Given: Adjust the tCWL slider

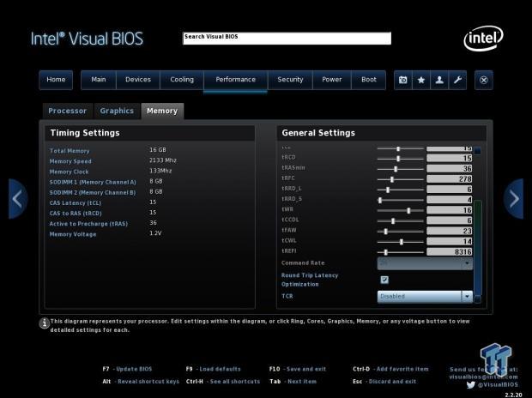Looking at the screenshot, I should [401, 242].
